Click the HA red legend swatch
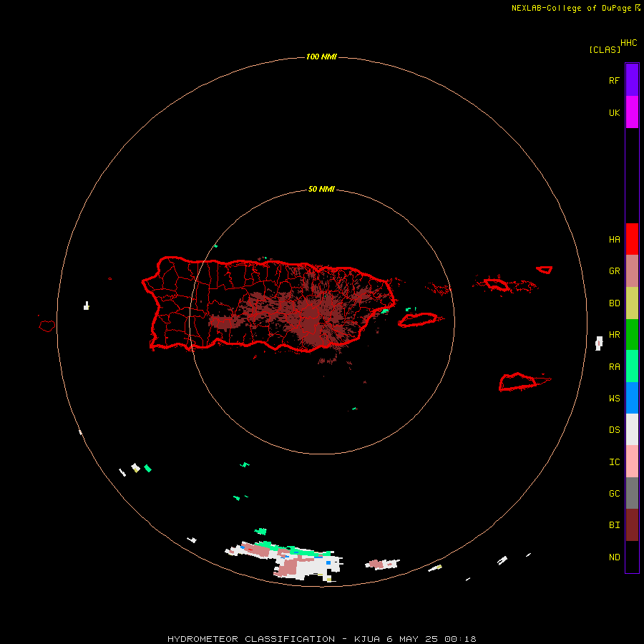This screenshot has height=644, width=644. tap(632, 239)
